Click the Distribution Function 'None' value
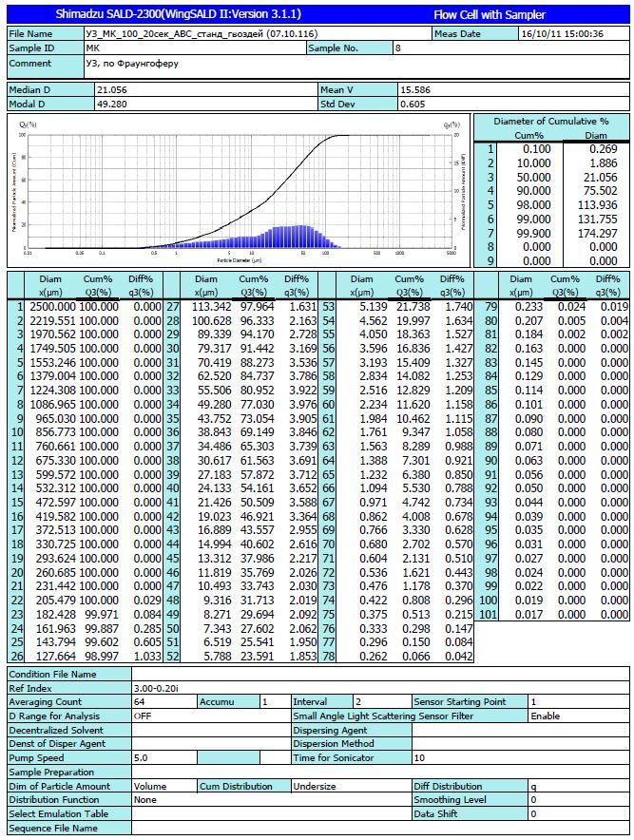The width and height of the screenshot is (634, 840). [145, 800]
